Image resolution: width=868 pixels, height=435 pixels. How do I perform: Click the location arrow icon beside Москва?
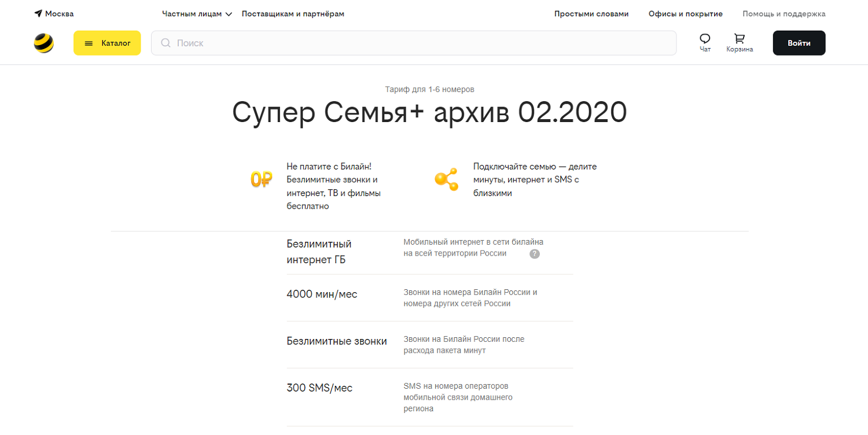38,14
